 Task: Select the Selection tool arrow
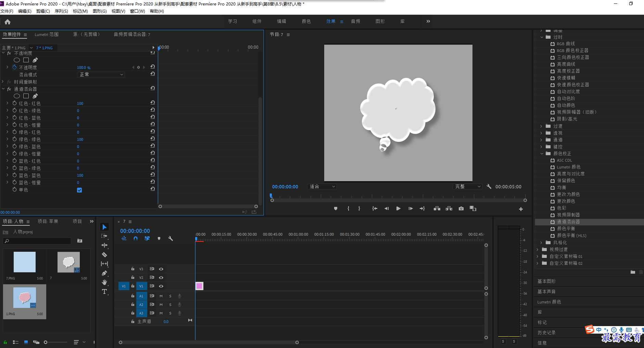point(104,227)
